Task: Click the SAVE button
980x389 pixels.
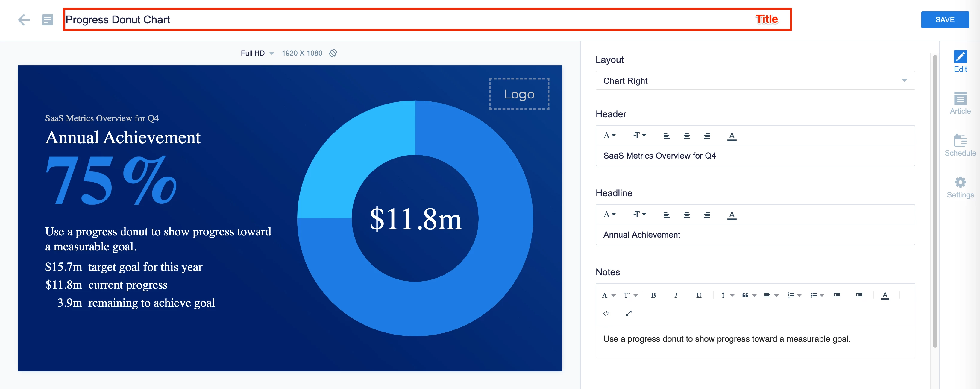Action: tap(945, 20)
